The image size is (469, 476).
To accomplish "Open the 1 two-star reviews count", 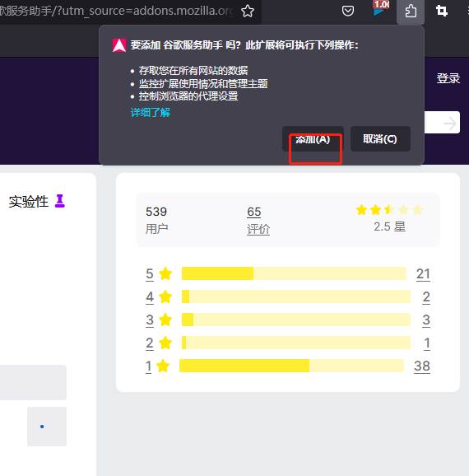I will (x=427, y=343).
